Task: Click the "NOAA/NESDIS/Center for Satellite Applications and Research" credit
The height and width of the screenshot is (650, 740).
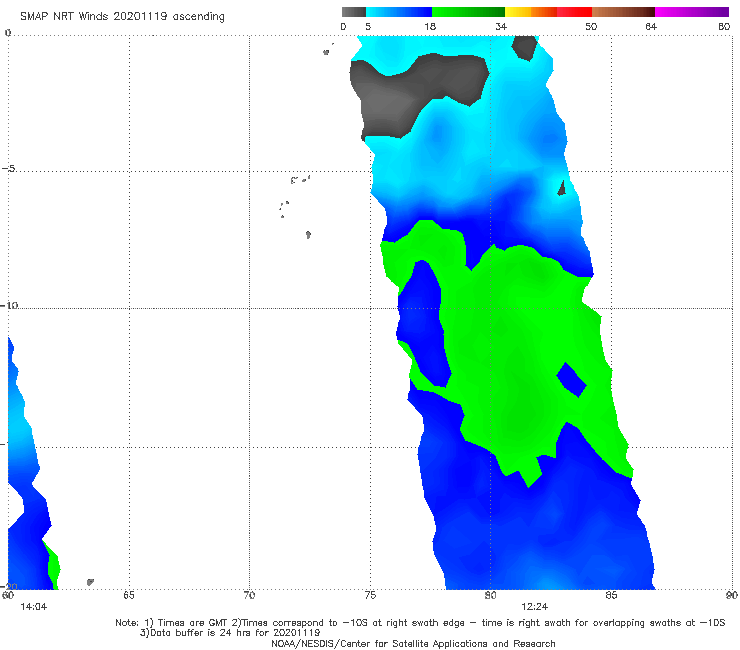Action: [x=413, y=643]
